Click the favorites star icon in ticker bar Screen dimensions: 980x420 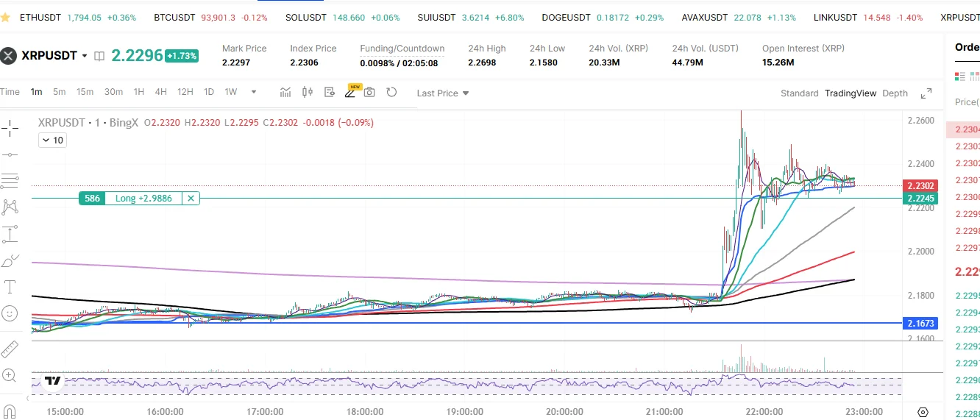(5, 17)
